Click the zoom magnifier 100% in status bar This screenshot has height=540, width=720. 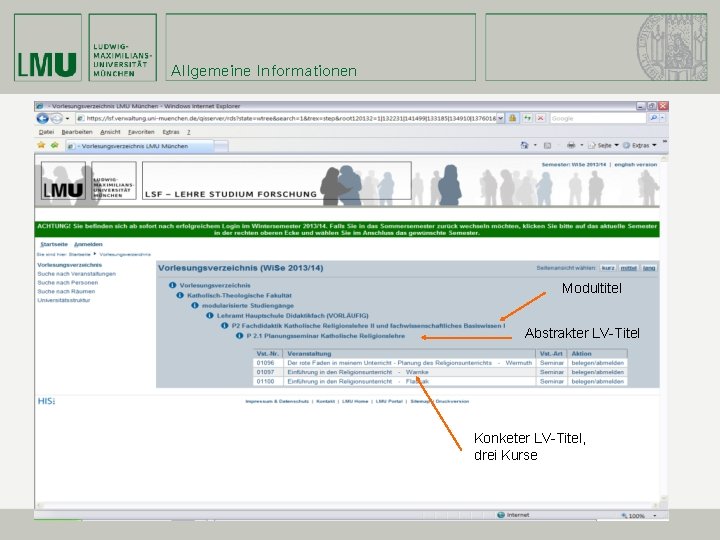click(633, 516)
